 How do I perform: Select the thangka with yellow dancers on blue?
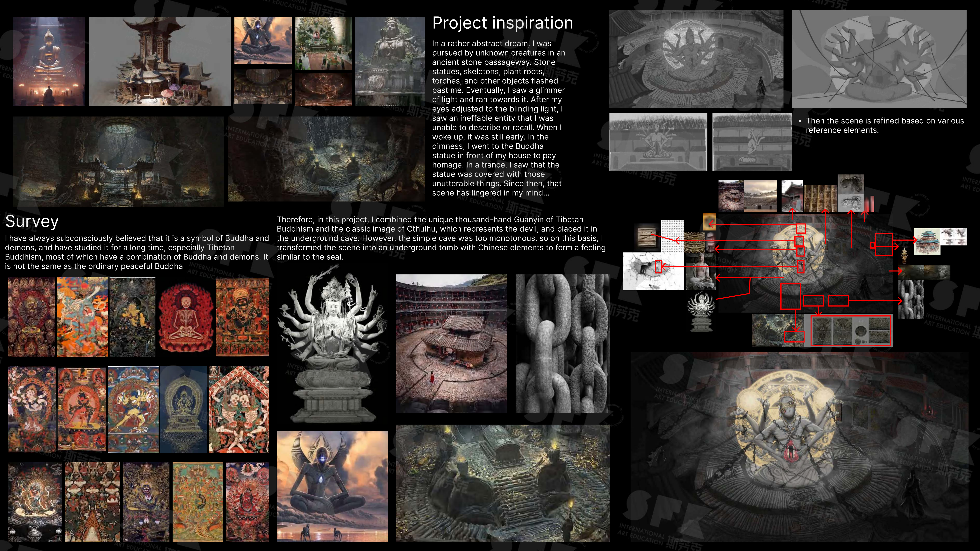pos(133,410)
